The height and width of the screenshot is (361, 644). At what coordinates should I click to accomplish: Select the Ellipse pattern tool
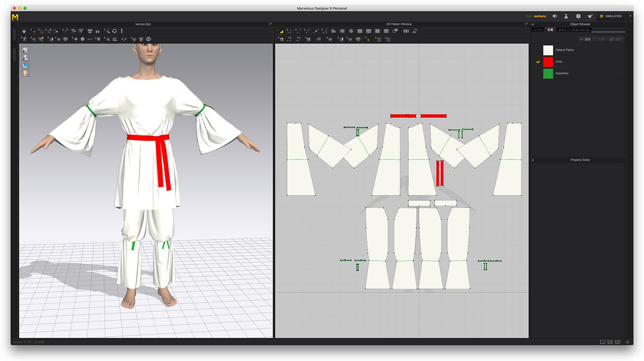coord(351,31)
